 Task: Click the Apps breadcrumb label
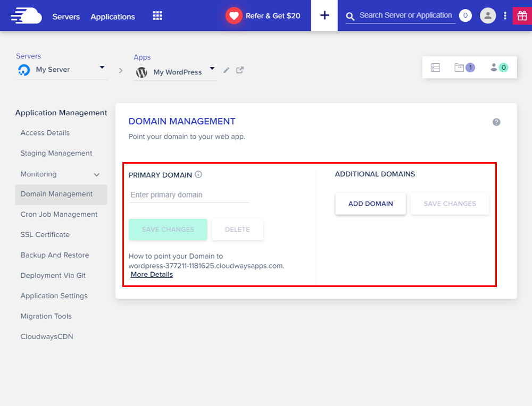click(142, 57)
